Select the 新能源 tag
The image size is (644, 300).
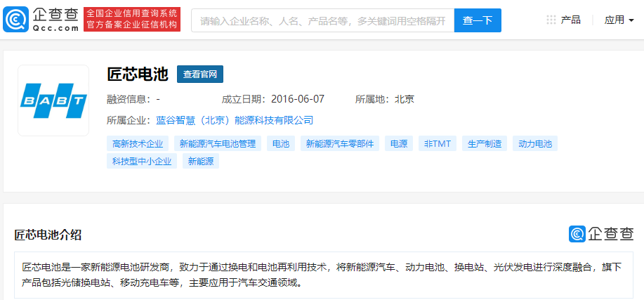click(x=201, y=161)
